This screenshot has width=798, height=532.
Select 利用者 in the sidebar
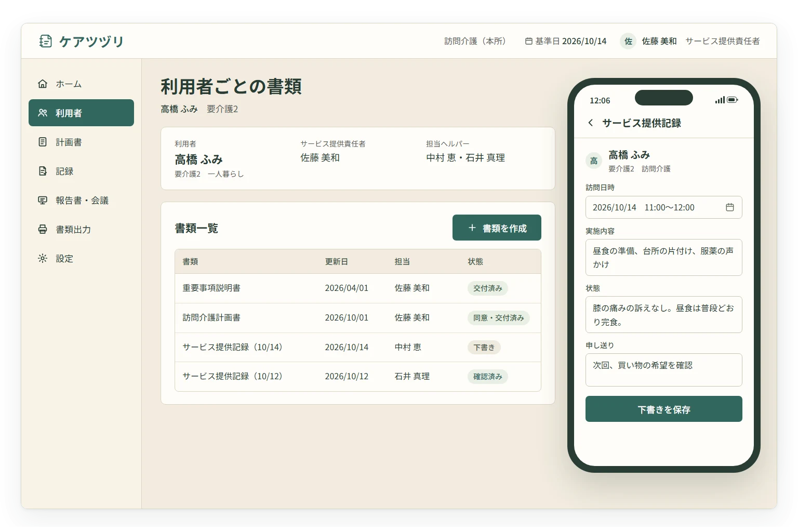[x=81, y=113]
